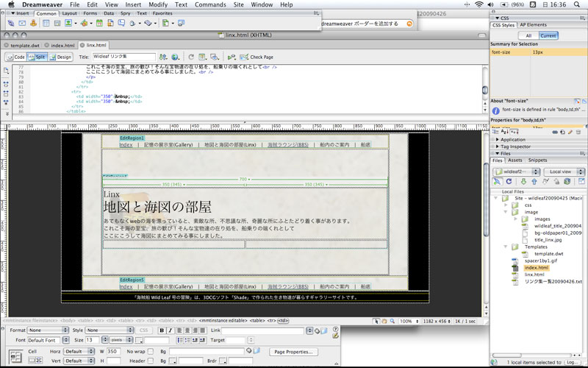Click Edit Style pencil icon in CSS panel

pyautogui.click(x=570, y=132)
